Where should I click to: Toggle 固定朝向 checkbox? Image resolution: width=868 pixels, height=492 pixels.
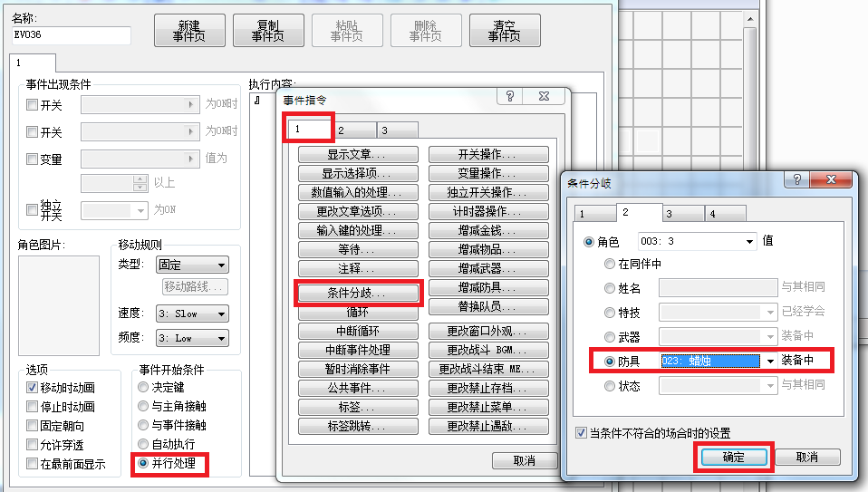(32, 426)
